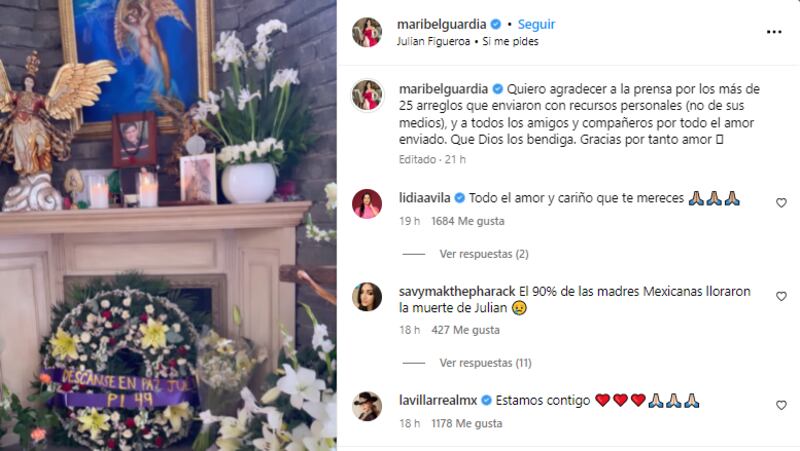Expand Ver respuestas (2) replies
The image size is (800, 451).
(x=484, y=254)
